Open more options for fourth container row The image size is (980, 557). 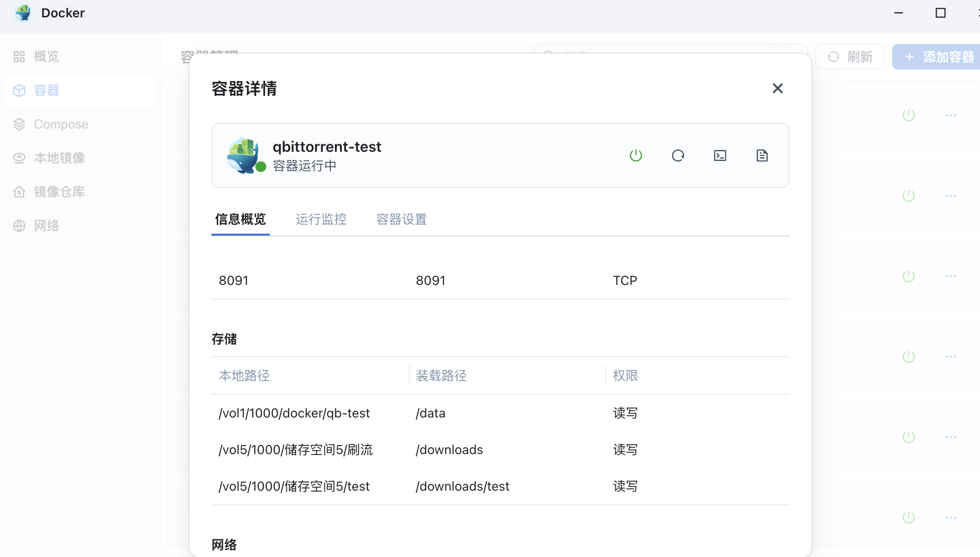[951, 357]
